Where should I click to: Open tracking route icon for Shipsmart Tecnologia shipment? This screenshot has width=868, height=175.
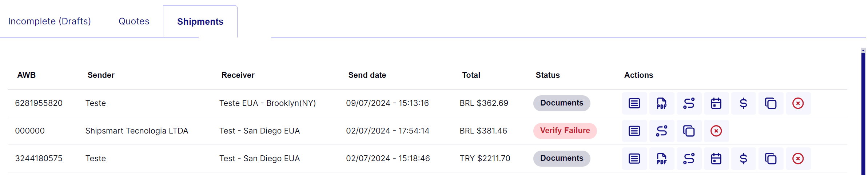pos(662,131)
